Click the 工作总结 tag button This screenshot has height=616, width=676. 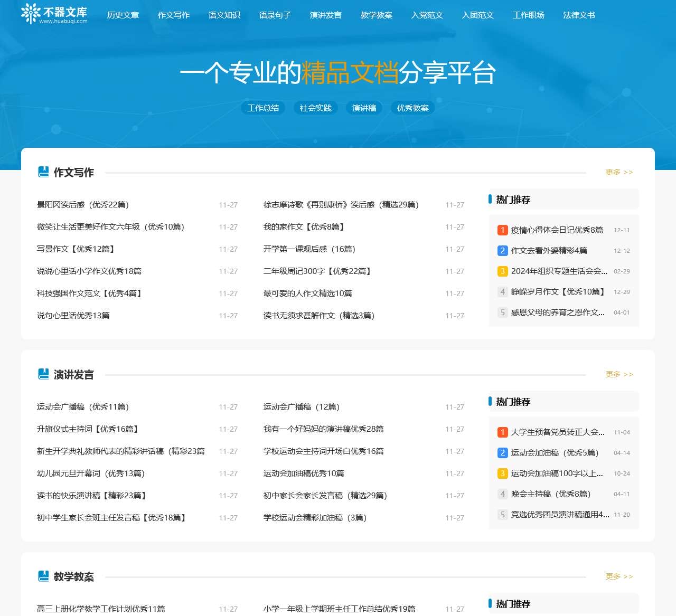[263, 108]
